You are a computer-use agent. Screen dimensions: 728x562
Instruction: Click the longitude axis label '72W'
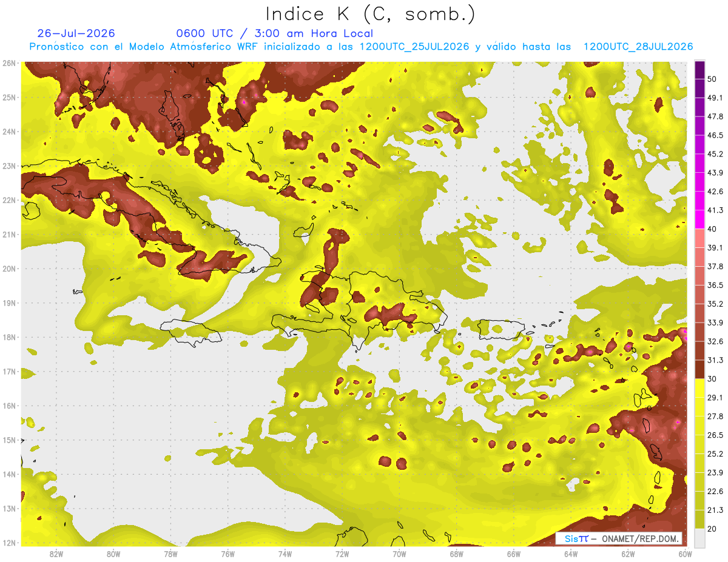pyautogui.click(x=342, y=554)
